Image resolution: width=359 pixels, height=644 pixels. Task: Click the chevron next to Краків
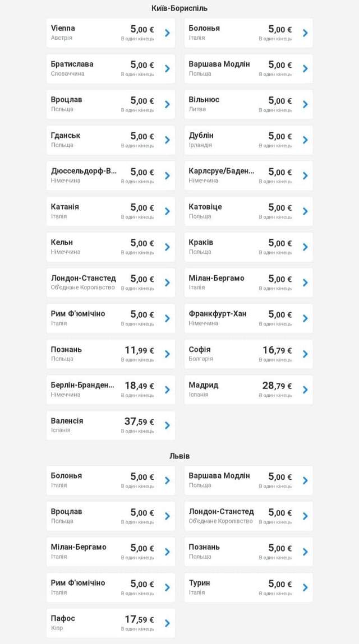tap(305, 247)
